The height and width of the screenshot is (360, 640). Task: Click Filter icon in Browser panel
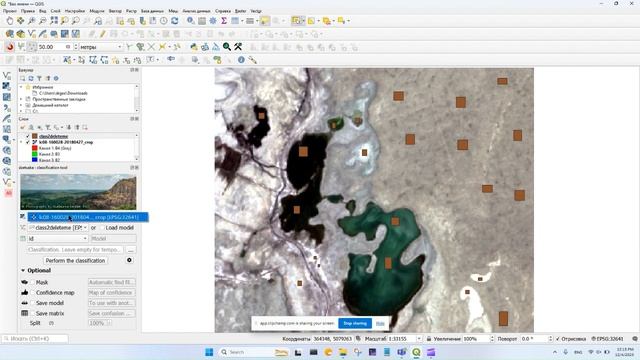point(39,78)
